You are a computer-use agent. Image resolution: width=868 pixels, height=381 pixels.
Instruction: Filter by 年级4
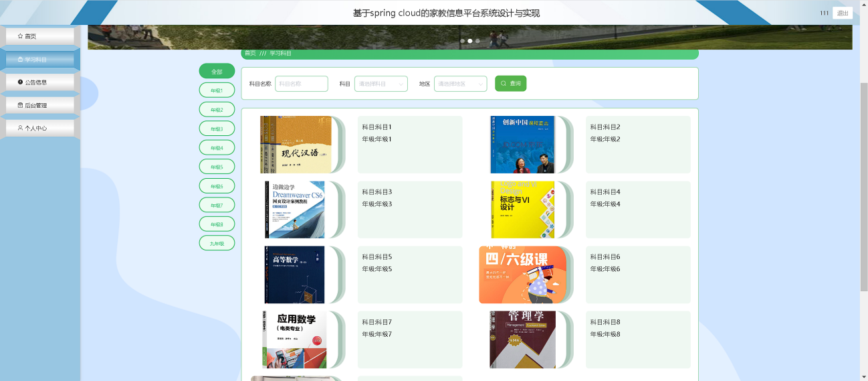[x=217, y=147]
